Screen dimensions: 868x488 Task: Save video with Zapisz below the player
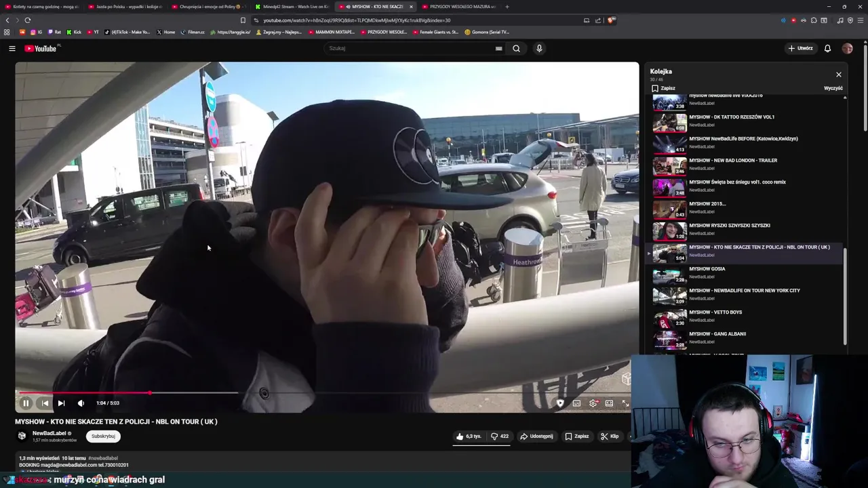[x=577, y=436]
